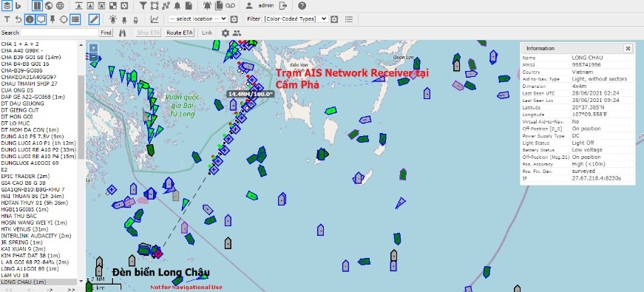
Task: Click the undo arrow icon
Action: click(18, 19)
